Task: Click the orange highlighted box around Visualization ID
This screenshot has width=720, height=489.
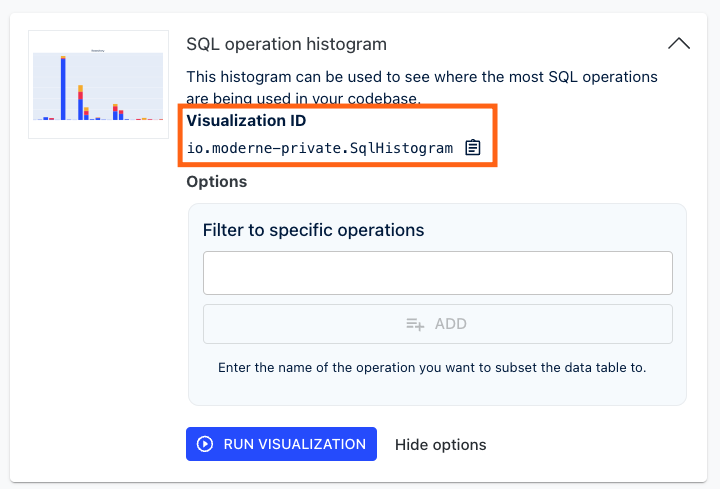Action: [x=338, y=135]
